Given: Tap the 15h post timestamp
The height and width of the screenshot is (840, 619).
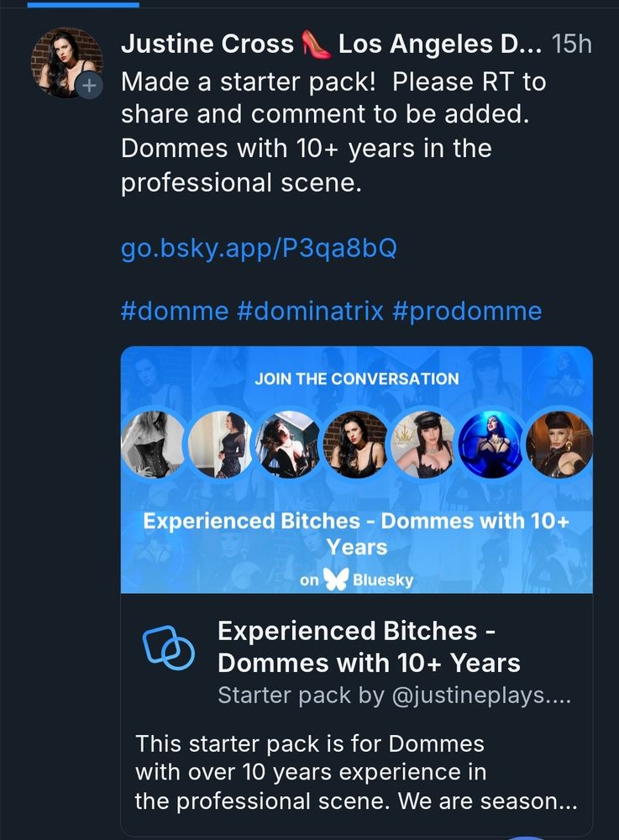Looking at the screenshot, I should point(572,44).
